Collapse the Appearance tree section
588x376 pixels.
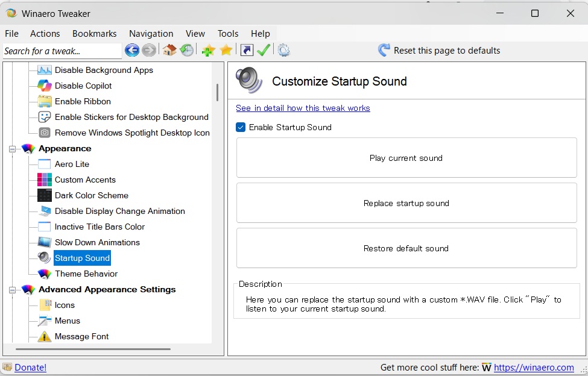[11, 149]
